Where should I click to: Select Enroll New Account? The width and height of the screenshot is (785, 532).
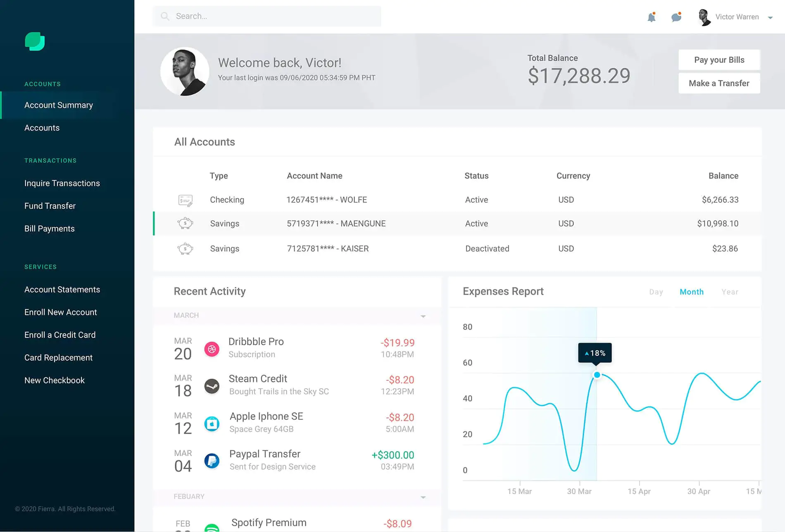(x=61, y=312)
